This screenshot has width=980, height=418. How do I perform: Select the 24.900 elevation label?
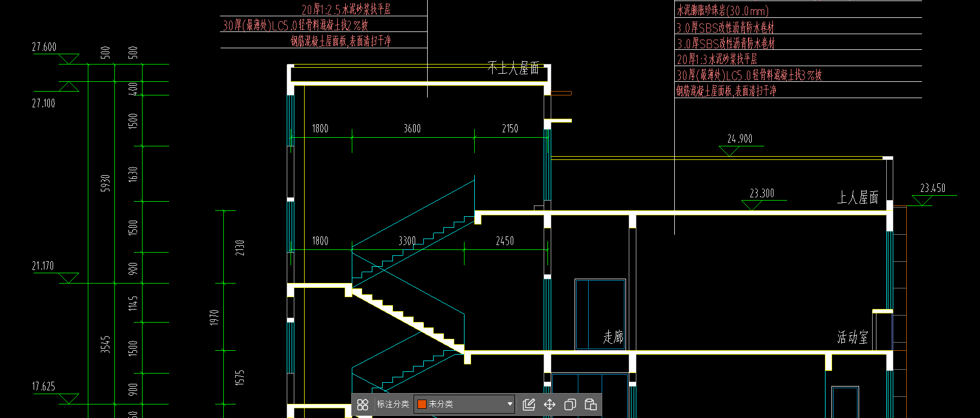tap(740, 139)
